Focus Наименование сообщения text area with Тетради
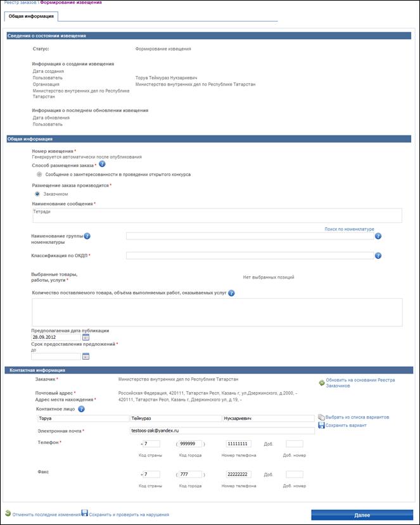The width and height of the screenshot is (420, 525). 217,215
